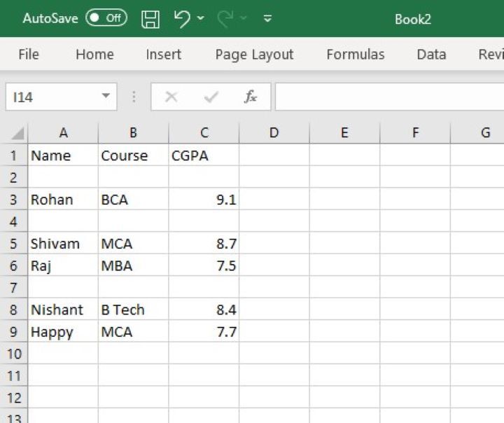Open the File menu tab
This screenshot has width=504, height=423.
[x=29, y=55]
